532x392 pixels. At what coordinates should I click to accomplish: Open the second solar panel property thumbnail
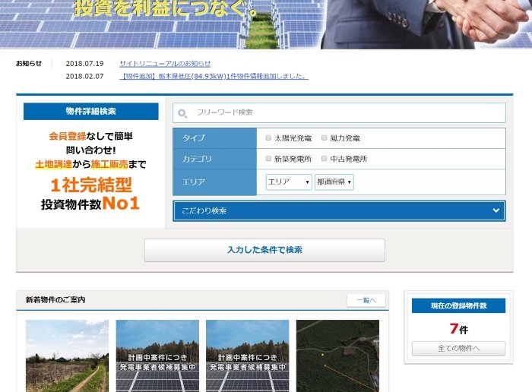157,356
